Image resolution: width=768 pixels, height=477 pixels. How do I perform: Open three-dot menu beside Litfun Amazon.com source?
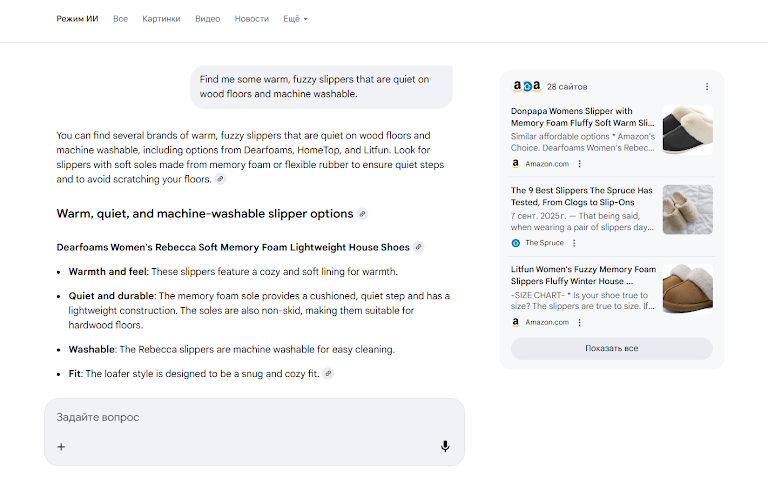click(579, 322)
